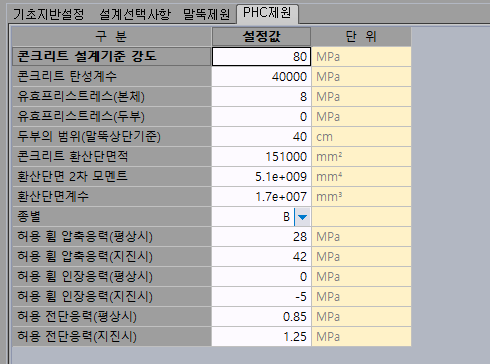
Task: Select the 허용 전단응력(지진시) label
Action: click(x=112, y=337)
